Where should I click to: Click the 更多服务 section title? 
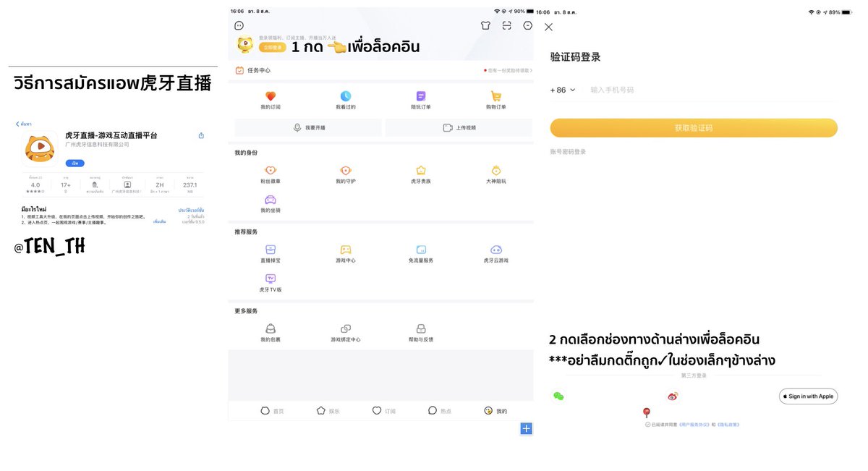coord(245,311)
